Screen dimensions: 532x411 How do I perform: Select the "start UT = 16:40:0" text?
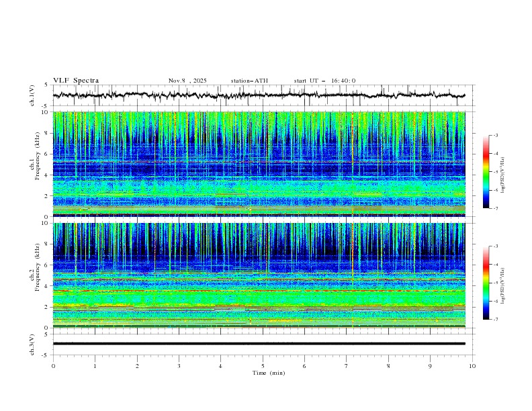(x=324, y=81)
